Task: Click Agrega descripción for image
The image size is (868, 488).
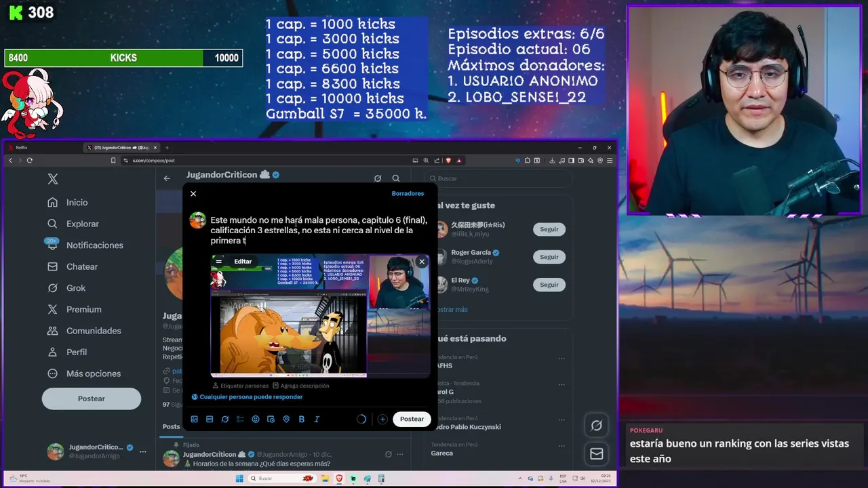Action: [301, 386]
